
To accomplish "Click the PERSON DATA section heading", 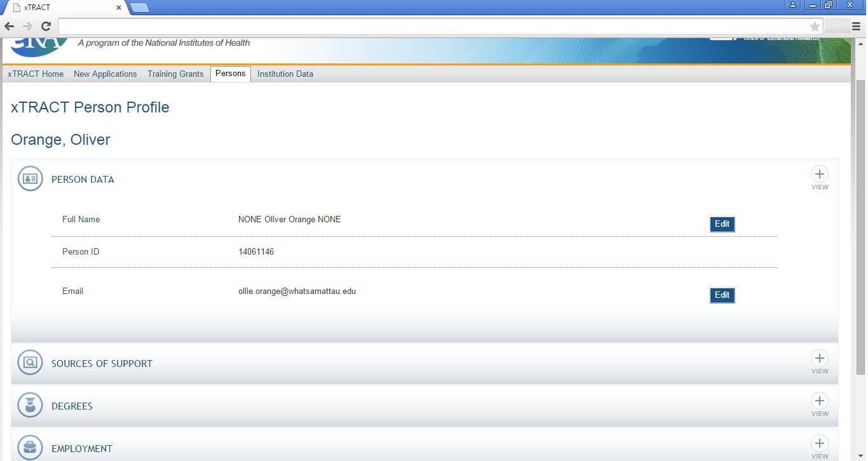I will (x=83, y=180).
